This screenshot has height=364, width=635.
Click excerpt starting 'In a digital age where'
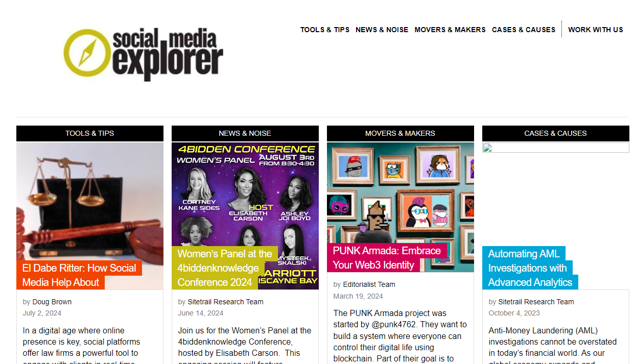pos(82,345)
